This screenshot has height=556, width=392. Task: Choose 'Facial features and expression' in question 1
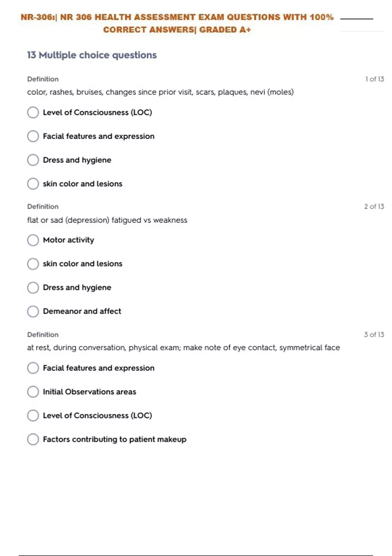click(33, 136)
